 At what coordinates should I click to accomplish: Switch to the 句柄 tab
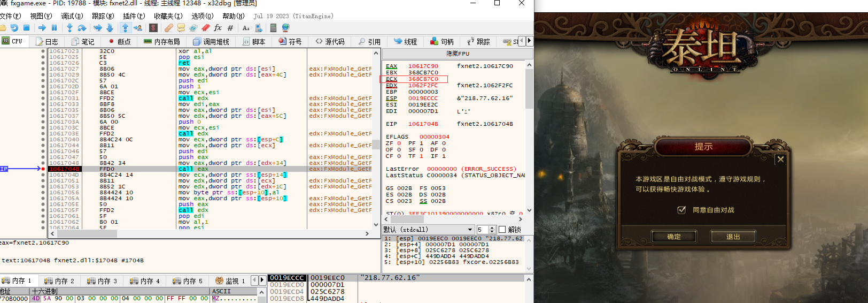pos(442,41)
